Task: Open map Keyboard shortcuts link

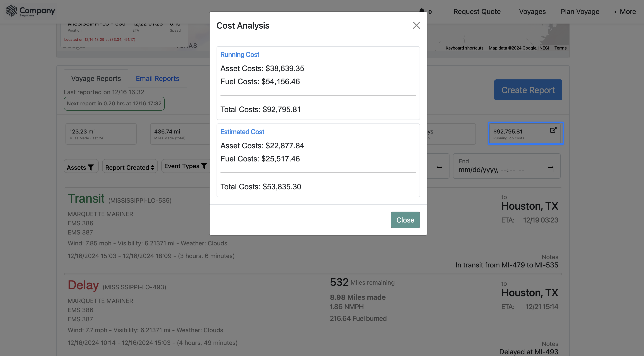Action: click(x=464, y=48)
